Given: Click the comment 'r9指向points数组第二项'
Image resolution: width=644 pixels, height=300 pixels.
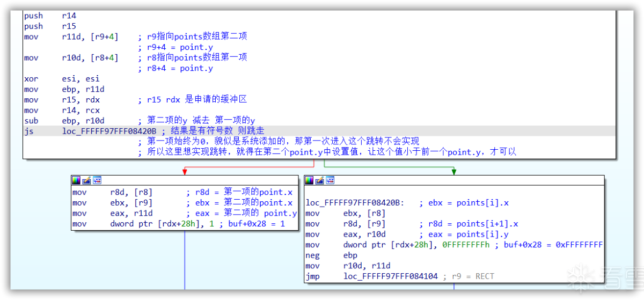Looking at the screenshot, I should tap(193, 36).
